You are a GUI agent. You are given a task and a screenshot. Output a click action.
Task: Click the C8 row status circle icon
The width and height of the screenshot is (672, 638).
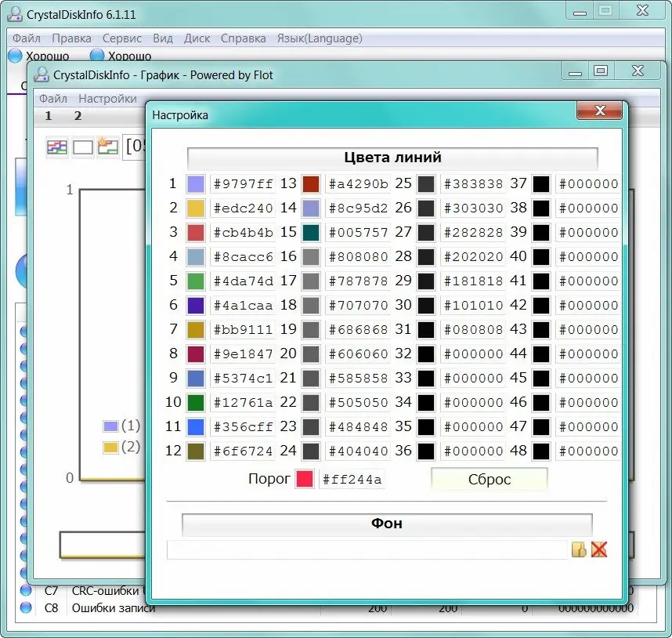26,607
